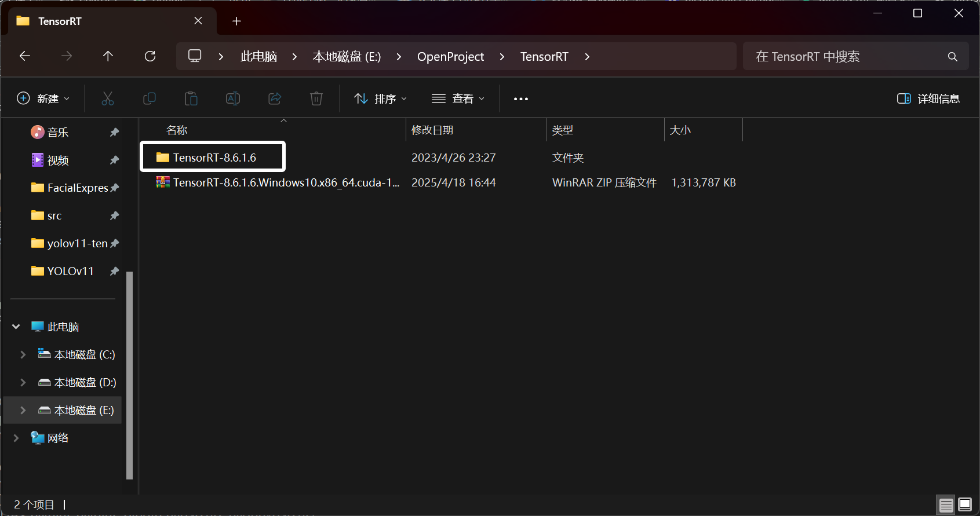This screenshot has width=980, height=516.
Task: Switch to the TensorRT window tab
Action: (112, 21)
